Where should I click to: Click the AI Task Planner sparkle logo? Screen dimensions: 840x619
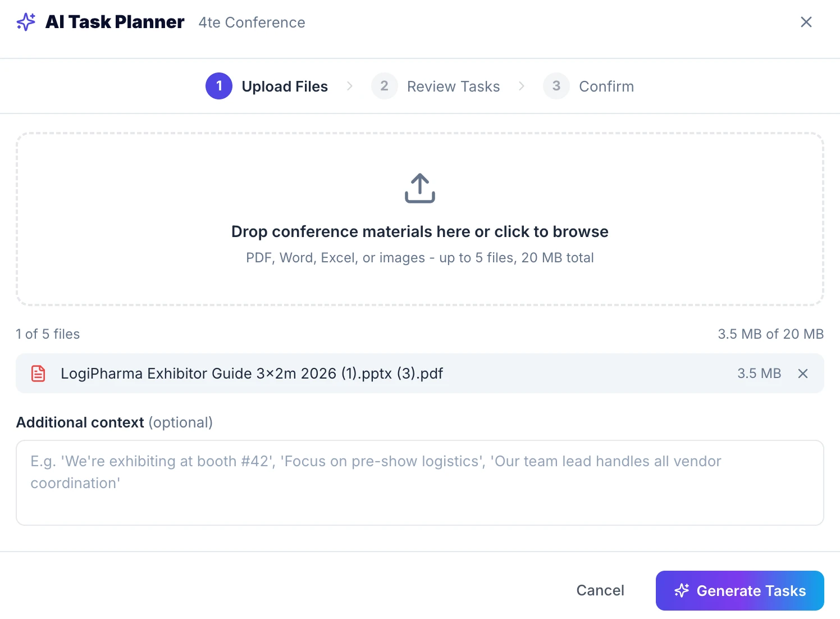pyautogui.click(x=26, y=21)
